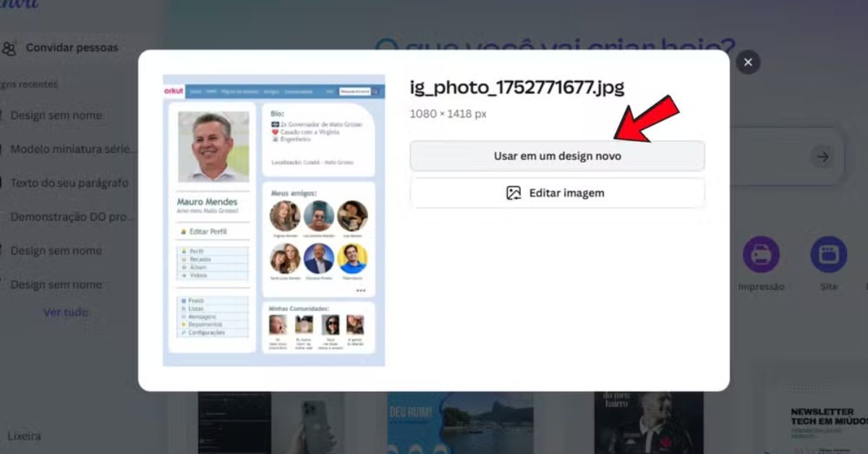868x454 pixels.
Task: Click the invite people icon
Action: point(9,48)
